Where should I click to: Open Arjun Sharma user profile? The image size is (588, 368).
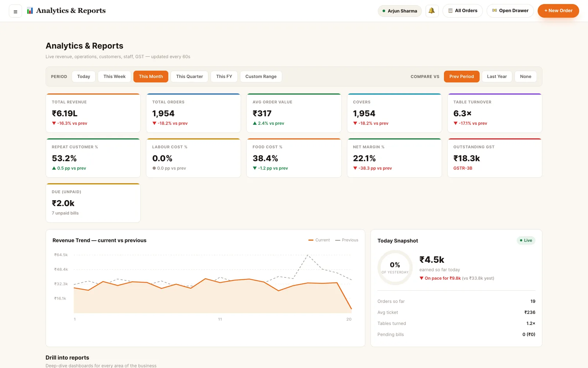(x=400, y=11)
